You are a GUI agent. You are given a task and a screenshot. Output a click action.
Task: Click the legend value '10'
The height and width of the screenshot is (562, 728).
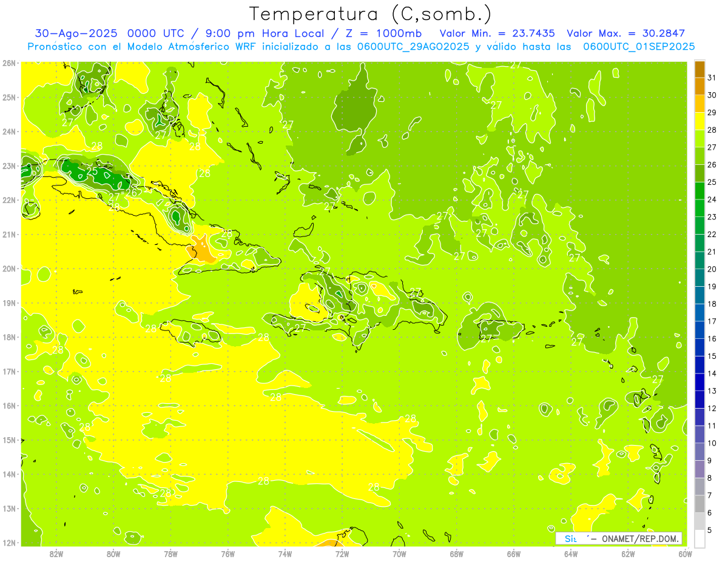(712, 443)
